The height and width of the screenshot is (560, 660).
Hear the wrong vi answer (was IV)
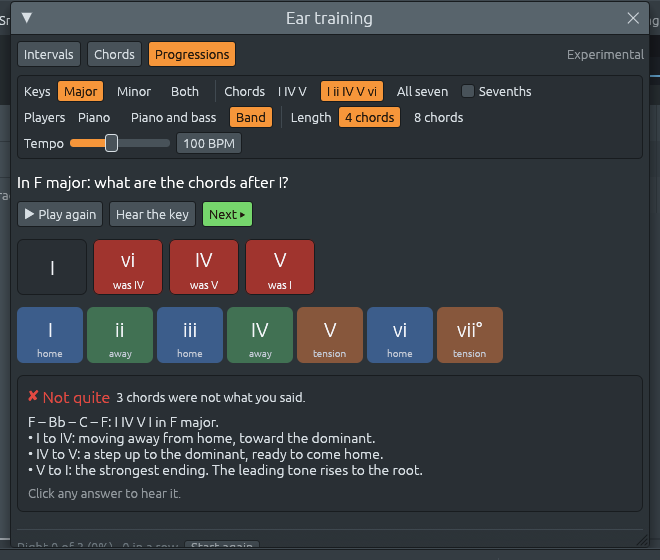pos(128,267)
